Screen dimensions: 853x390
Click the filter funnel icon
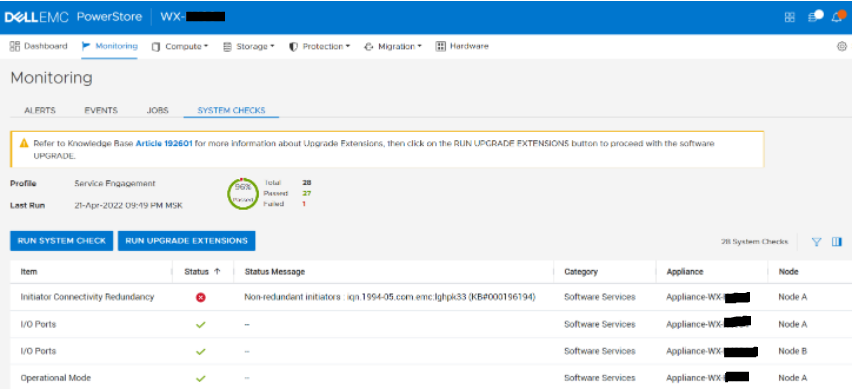coord(816,242)
